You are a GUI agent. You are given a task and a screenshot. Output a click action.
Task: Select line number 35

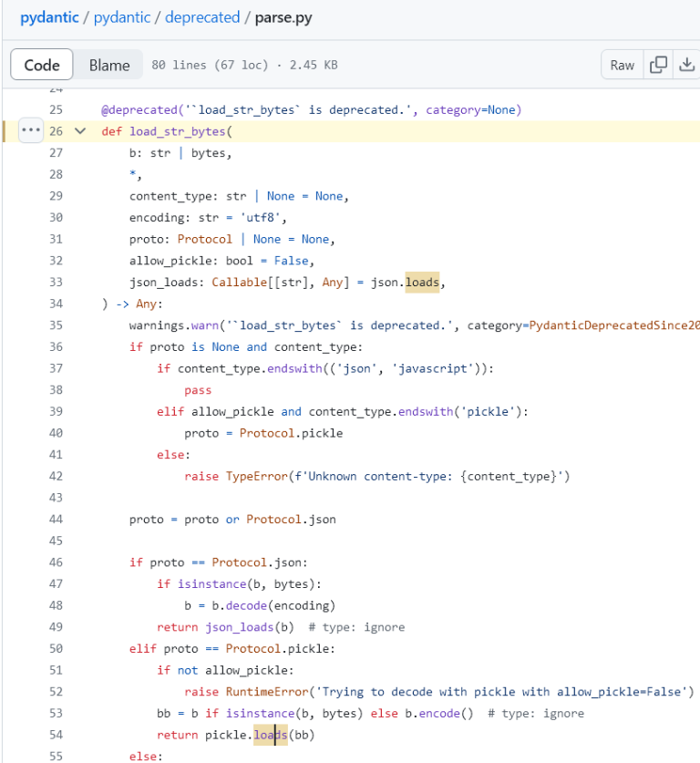[56, 325]
